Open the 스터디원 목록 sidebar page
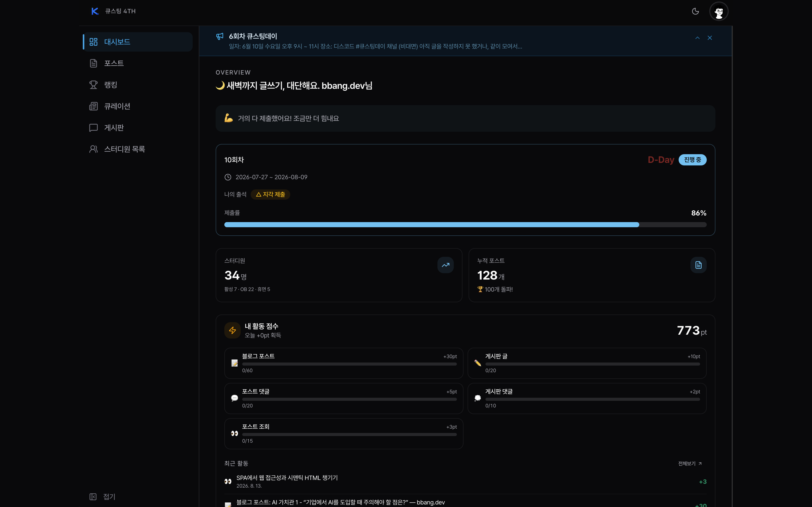The width and height of the screenshot is (812, 507). (x=137, y=149)
